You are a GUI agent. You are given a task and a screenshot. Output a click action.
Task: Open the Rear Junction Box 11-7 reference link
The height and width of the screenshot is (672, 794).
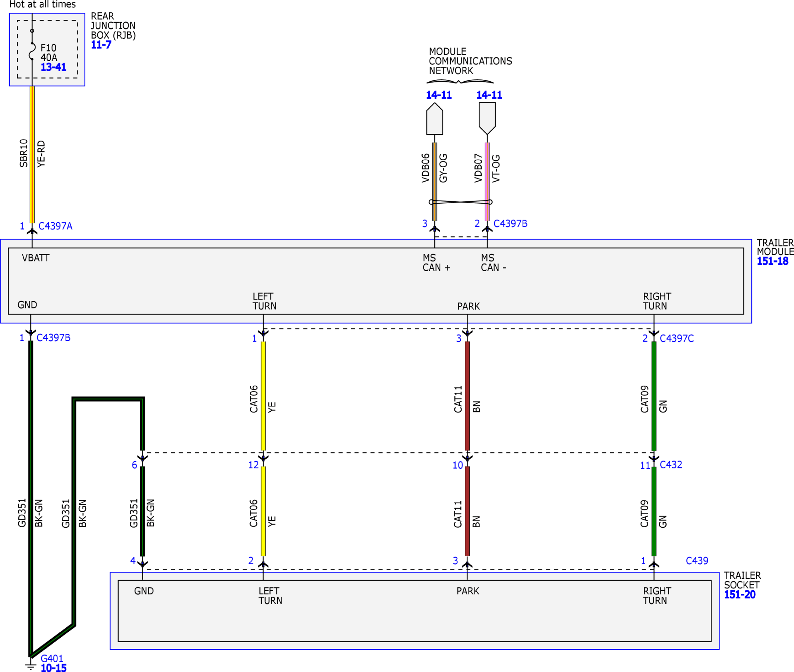101,45
